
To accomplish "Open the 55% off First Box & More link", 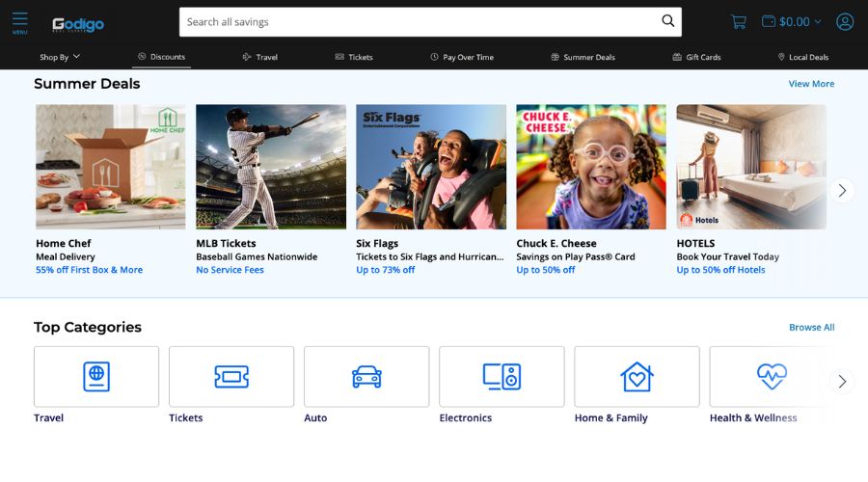I will (x=89, y=270).
